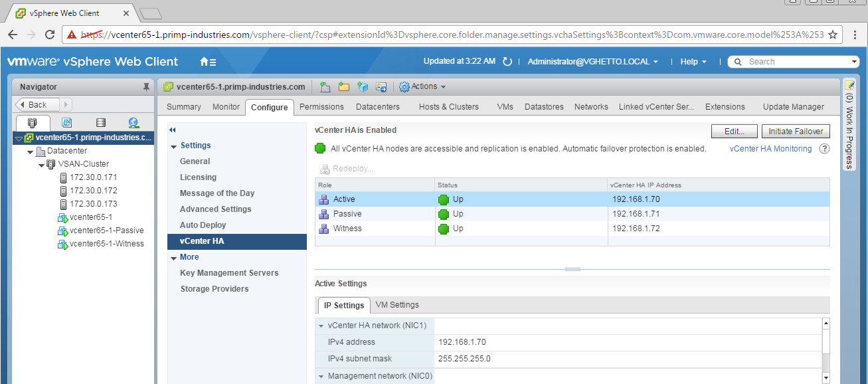Image resolution: width=868 pixels, height=384 pixels.
Task: Open the Storage view in Navigator
Action: click(x=100, y=122)
